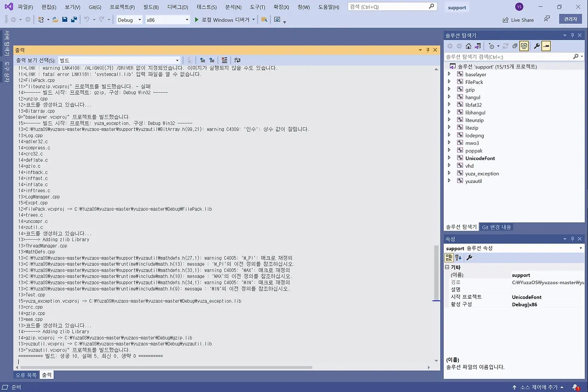
Task: Open the 디버그(D) menu
Action: (178, 7)
